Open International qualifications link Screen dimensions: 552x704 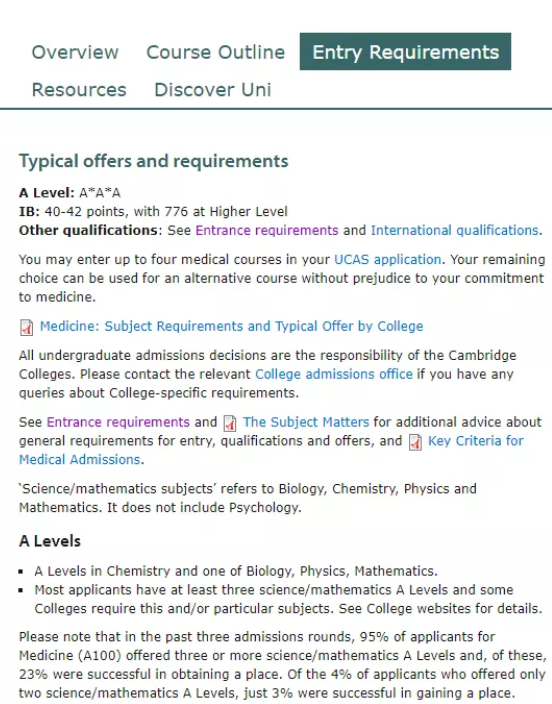pos(455,230)
